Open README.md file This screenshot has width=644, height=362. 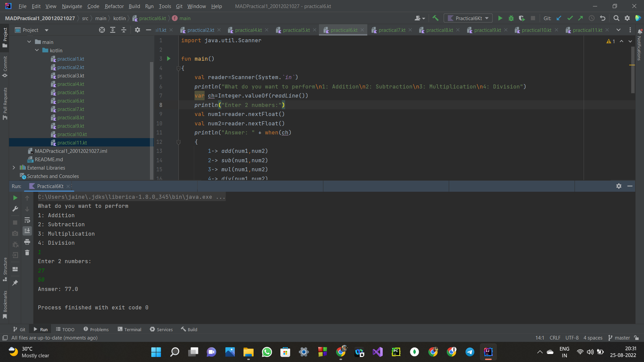(x=49, y=159)
